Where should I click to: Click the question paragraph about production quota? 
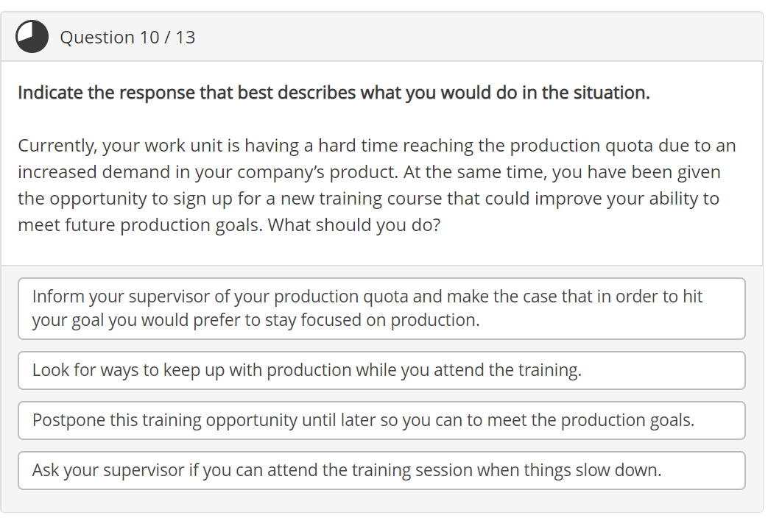point(376,184)
